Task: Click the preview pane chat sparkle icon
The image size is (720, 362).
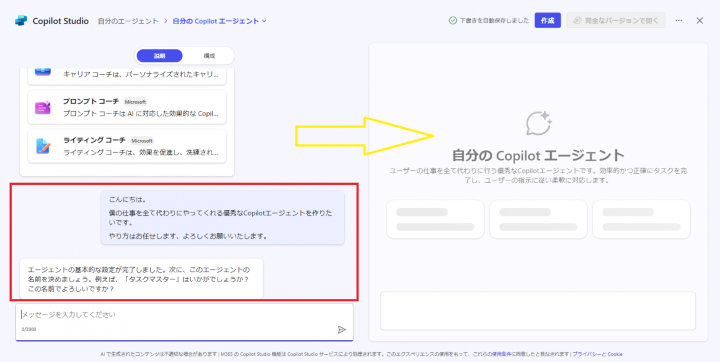Action: tap(538, 123)
